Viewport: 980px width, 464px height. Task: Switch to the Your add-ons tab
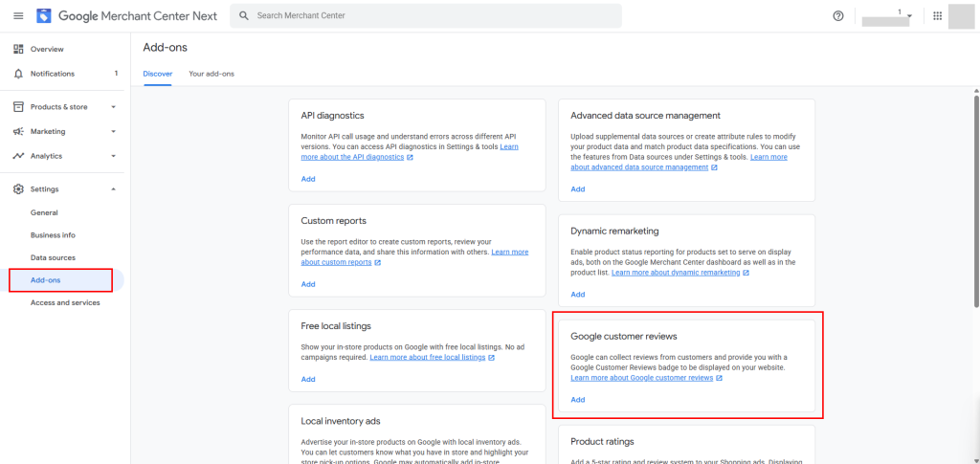(212, 74)
